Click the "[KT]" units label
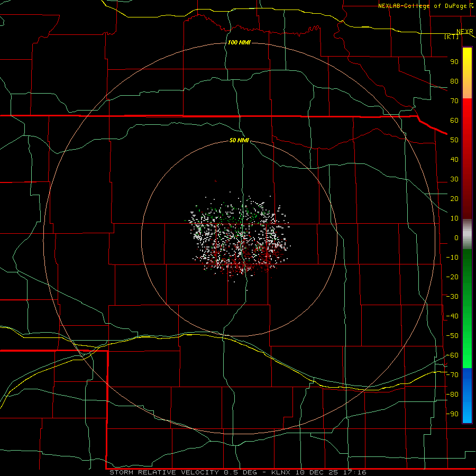Viewport: 476px width, 476px height. coord(452,36)
